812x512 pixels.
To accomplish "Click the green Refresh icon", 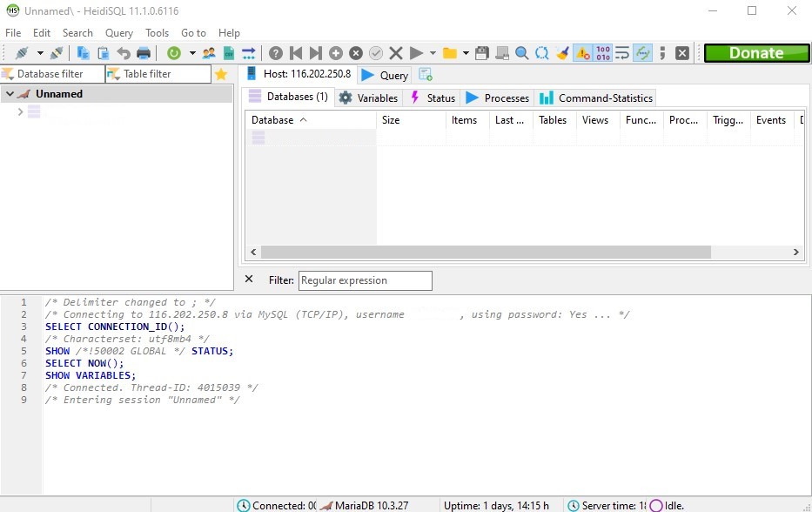I will pyautogui.click(x=174, y=53).
